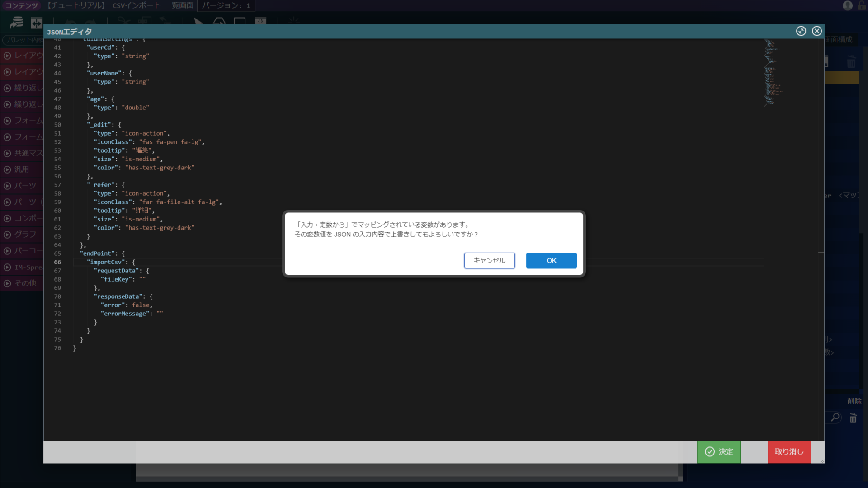Expand the コンポー palette category

click(x=23, y=218)
